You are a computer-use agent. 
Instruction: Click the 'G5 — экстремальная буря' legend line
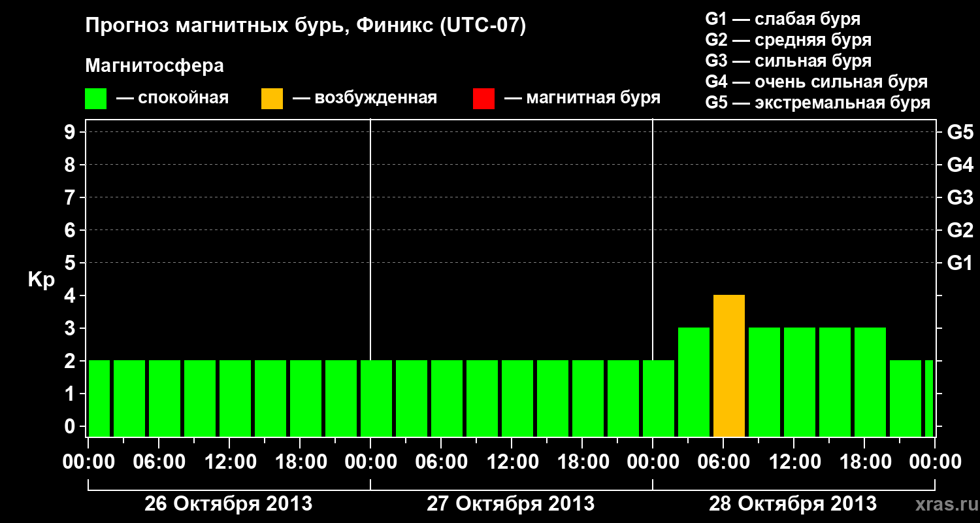click(817, 103)
